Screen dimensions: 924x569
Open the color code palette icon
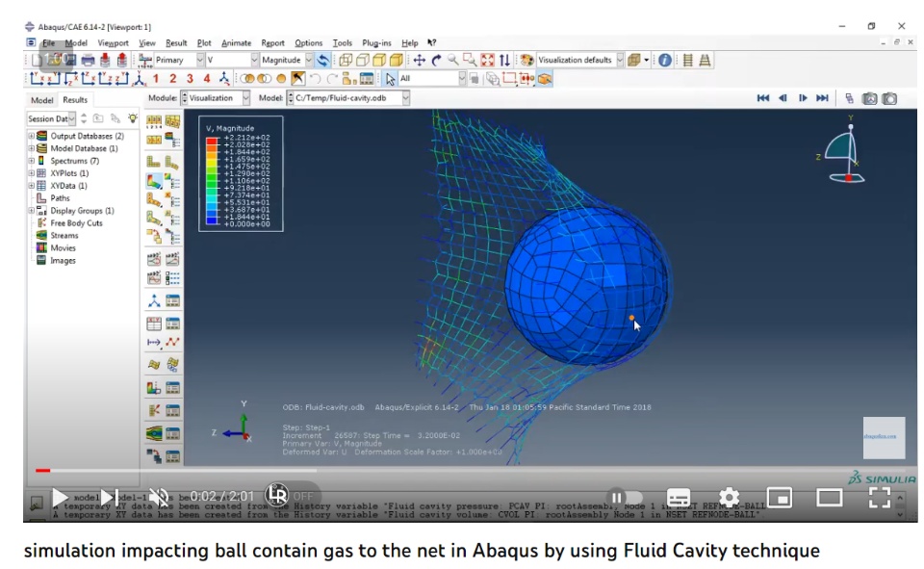tap(526, 60)
